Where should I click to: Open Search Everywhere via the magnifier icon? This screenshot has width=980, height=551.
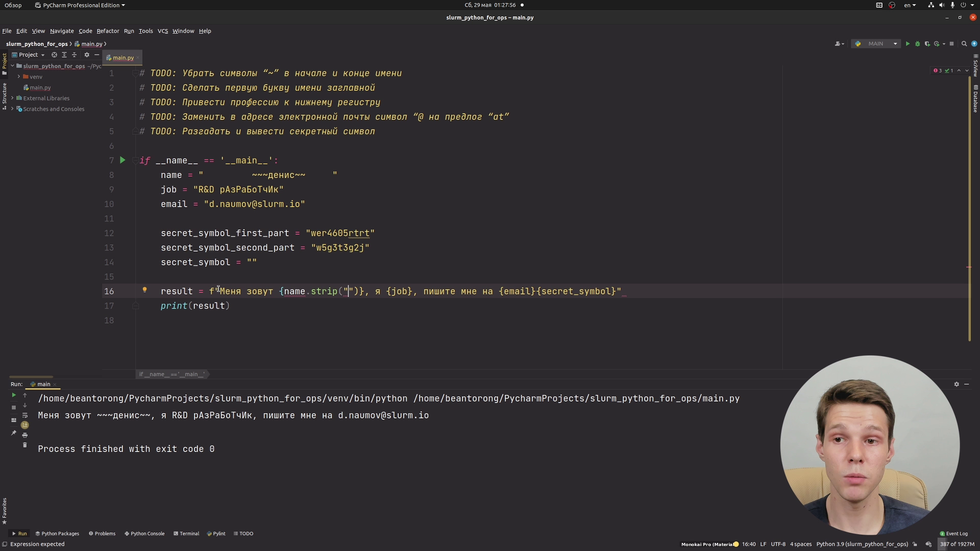click(964, 44)
